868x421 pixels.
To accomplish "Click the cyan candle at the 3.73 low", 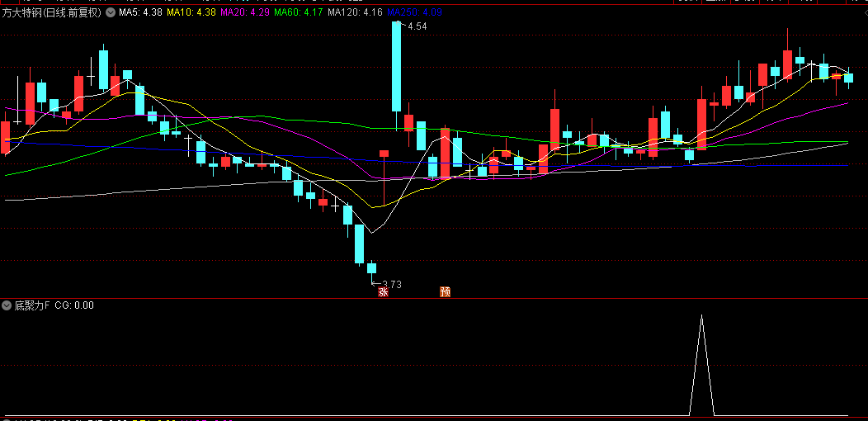I will 371,268.
